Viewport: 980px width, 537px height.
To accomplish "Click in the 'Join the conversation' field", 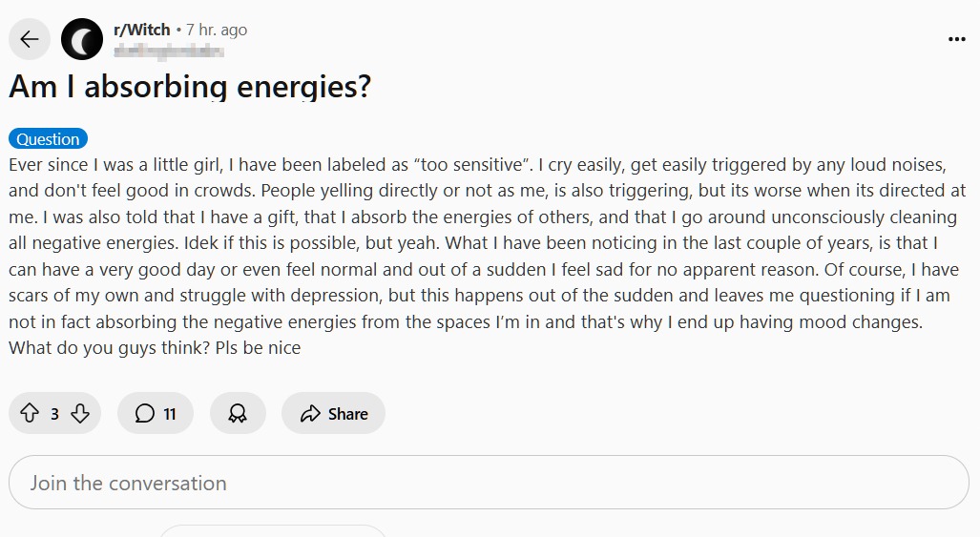I will tap(489, 483).
